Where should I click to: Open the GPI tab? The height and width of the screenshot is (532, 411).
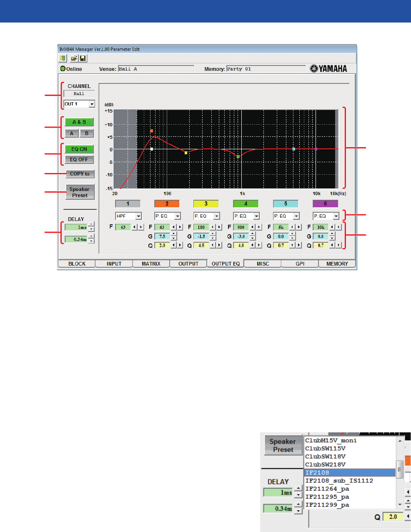(300, 264)
